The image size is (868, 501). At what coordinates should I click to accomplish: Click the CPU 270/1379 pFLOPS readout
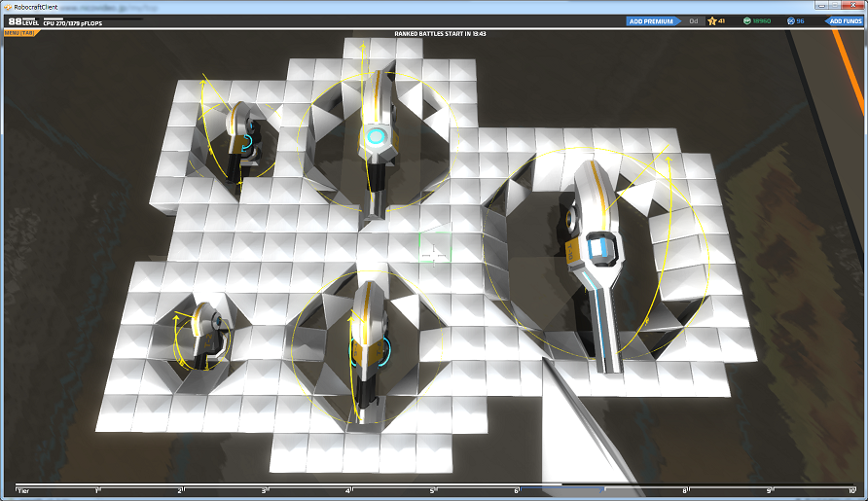[x=73, y=23]
